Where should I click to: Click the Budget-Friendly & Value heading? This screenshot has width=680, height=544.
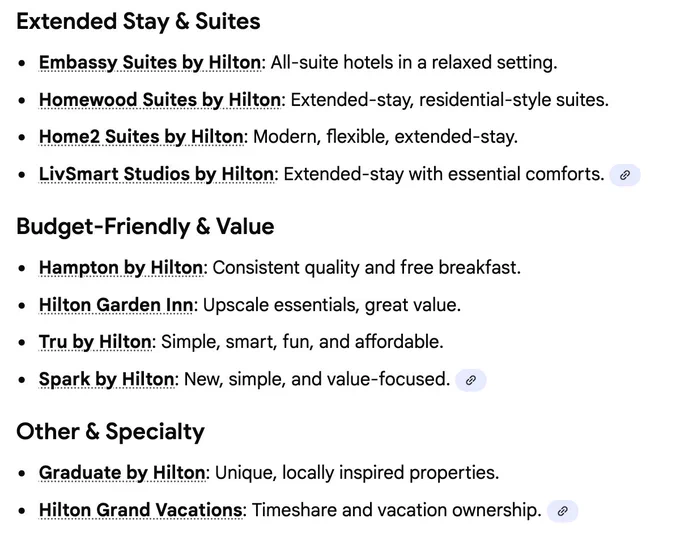coord(145,226)
